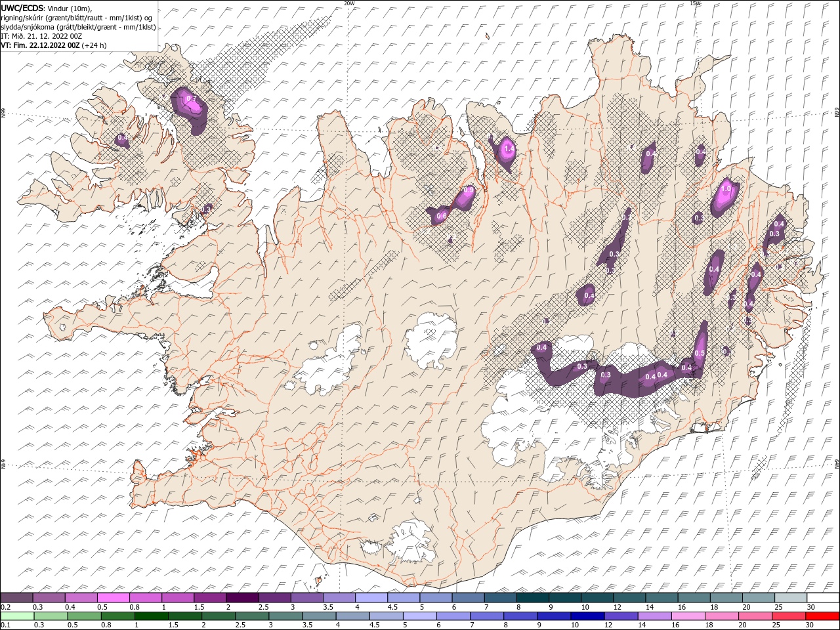The height and width of the screenshot is (630, 840).
Task: Click the 'slydda/snjókoma' legend description line
Action: [x=79, y=27]
